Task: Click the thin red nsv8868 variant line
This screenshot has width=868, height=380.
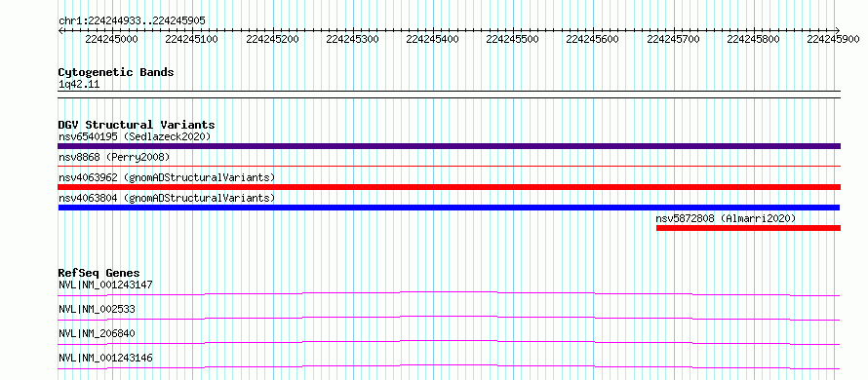Action: click(x=449, y=166)
